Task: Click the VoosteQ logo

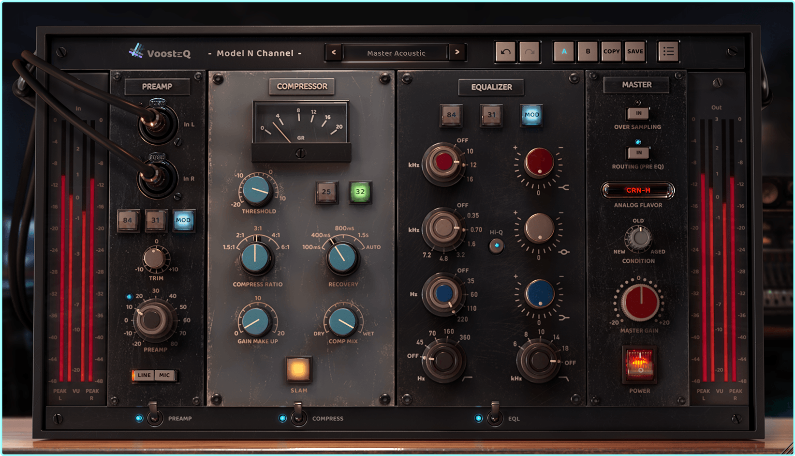Action: pyautogui.click(x=160, y=52)
